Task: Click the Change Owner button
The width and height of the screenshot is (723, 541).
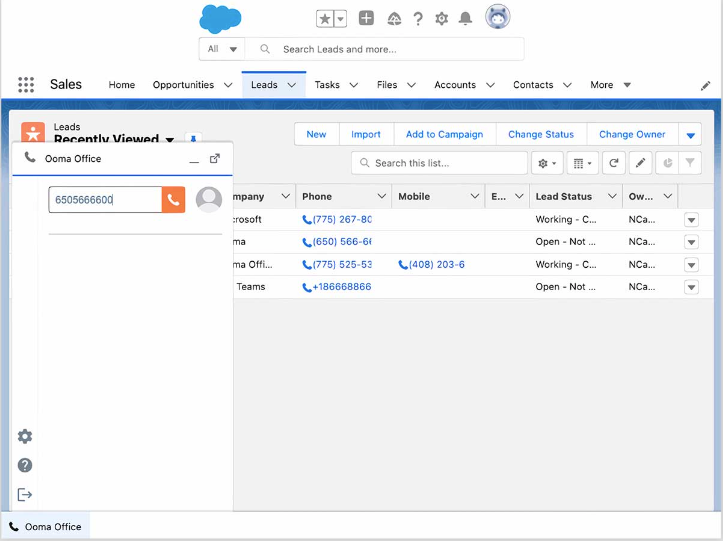Action: coord(632,134)
